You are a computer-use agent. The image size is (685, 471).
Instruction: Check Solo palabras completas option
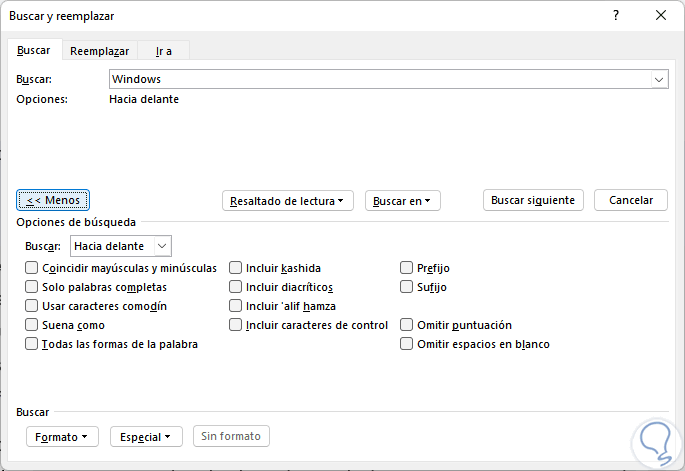click(32, 287)
